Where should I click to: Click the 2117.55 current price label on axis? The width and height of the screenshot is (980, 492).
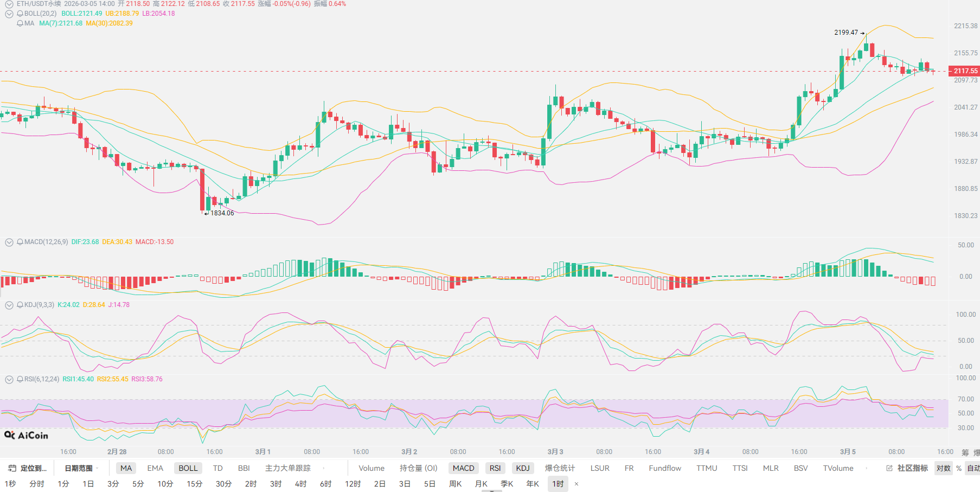pos(965,71)
